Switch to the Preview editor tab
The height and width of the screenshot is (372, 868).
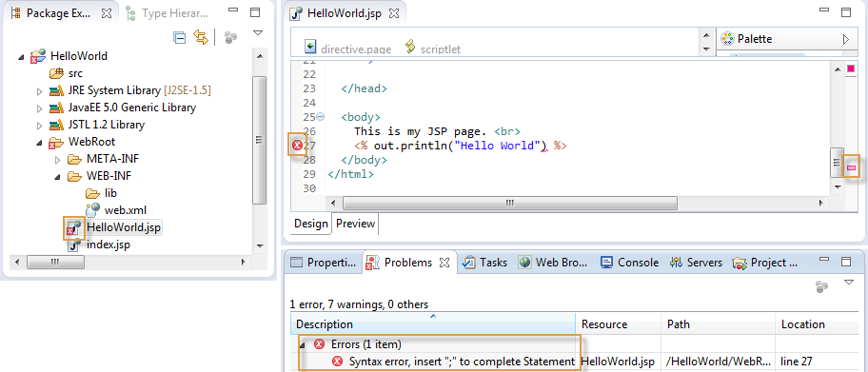(355, 224)
